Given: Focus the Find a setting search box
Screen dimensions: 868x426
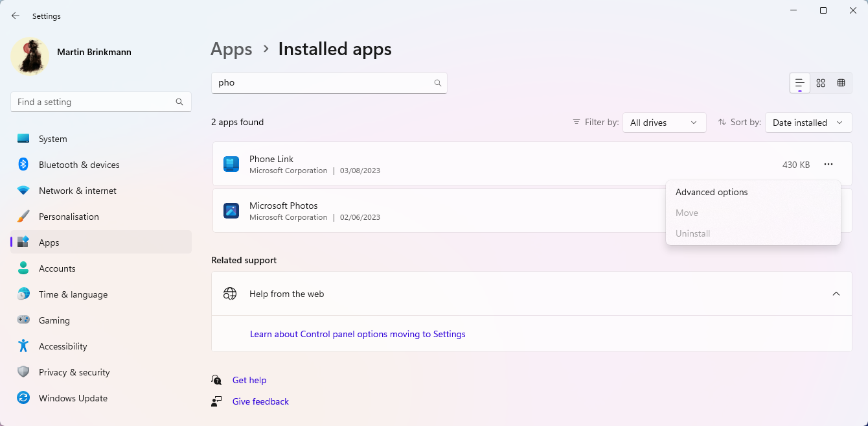Looking at the screenshot, I should pos(101,102).
